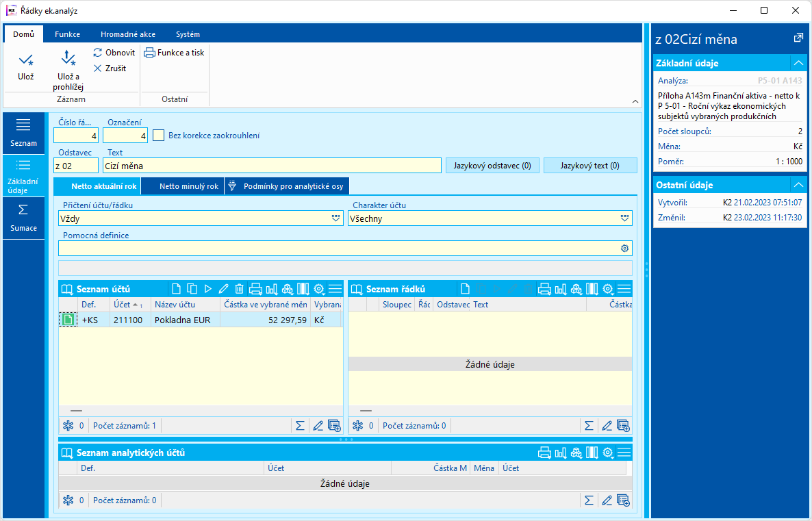
Task: Select Pokladna EUR account row
Action: [201, 320]
